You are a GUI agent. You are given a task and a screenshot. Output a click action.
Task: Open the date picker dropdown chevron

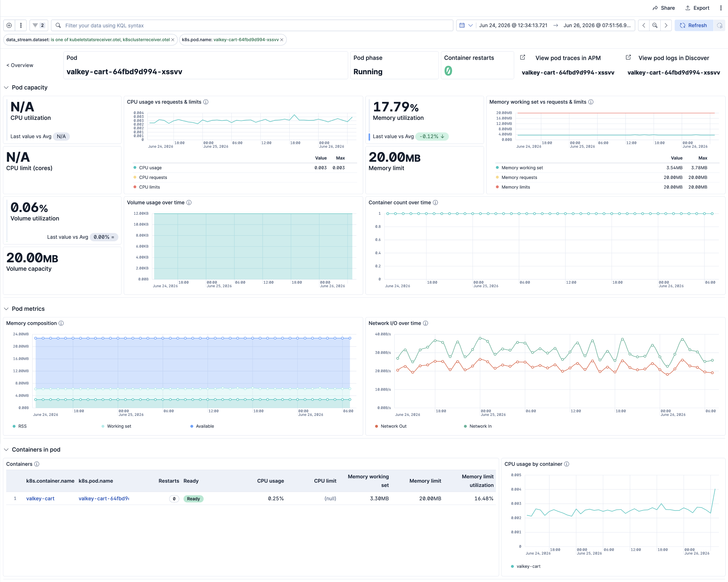pos(470,25)
